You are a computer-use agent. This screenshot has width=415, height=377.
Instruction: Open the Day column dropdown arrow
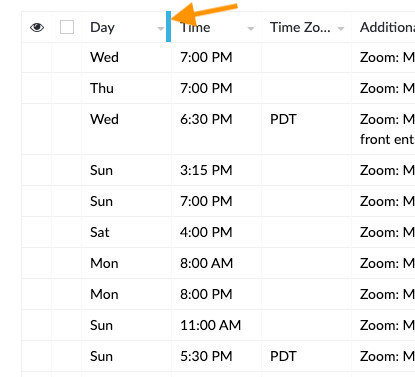coord(161,29)
